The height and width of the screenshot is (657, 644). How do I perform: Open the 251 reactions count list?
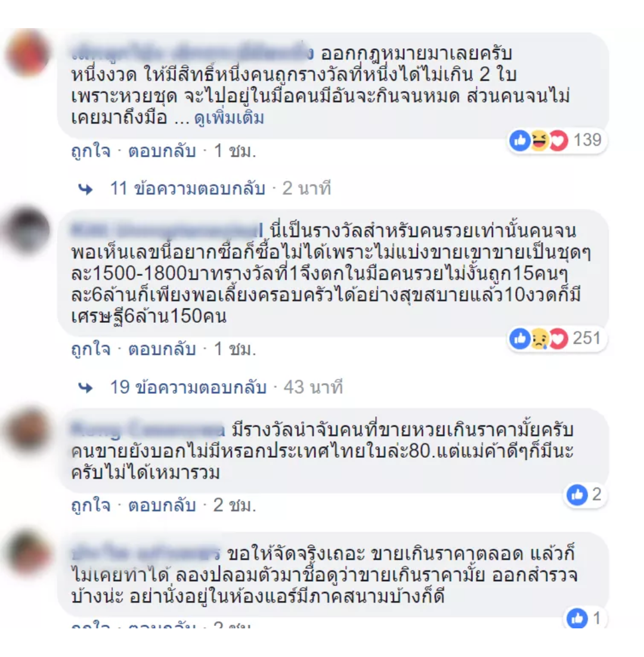(587, 338)
